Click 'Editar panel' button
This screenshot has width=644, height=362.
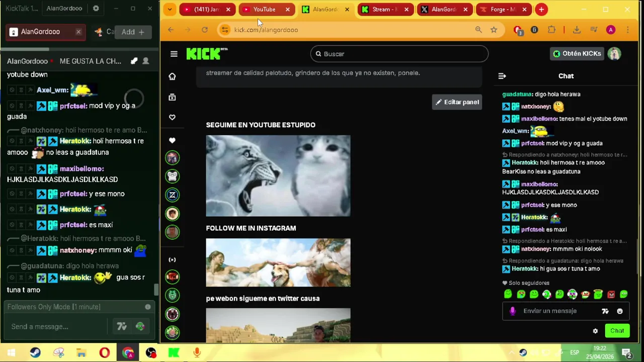tap(457, 102)
